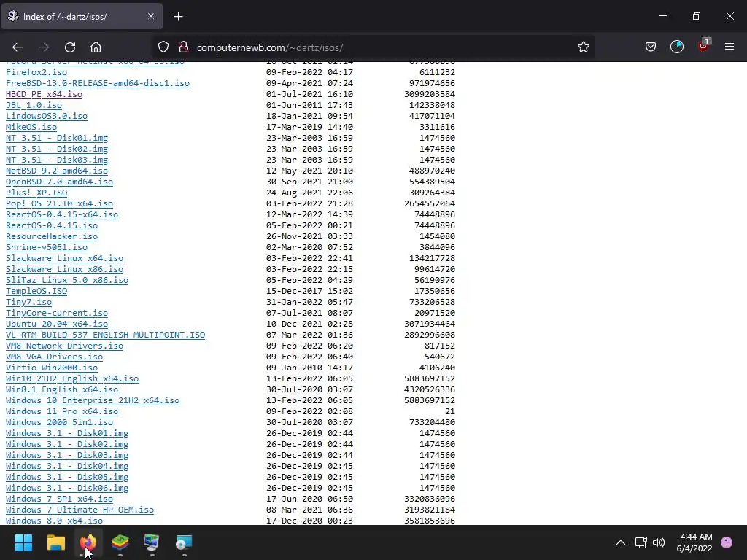Screen dimensions: 747x560
Task: Download ReactOS-0.4.15-x64.iso
Action: pos(62,215)
